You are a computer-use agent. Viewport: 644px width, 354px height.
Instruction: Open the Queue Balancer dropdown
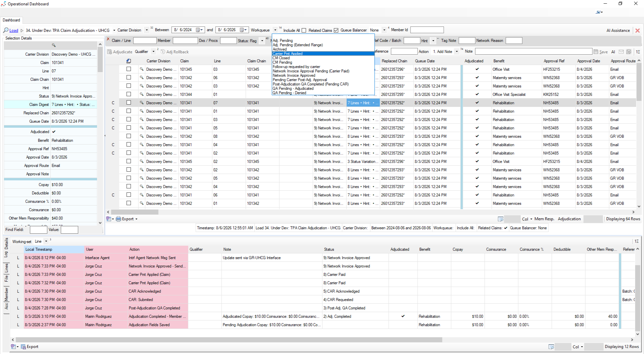(384, 30)
